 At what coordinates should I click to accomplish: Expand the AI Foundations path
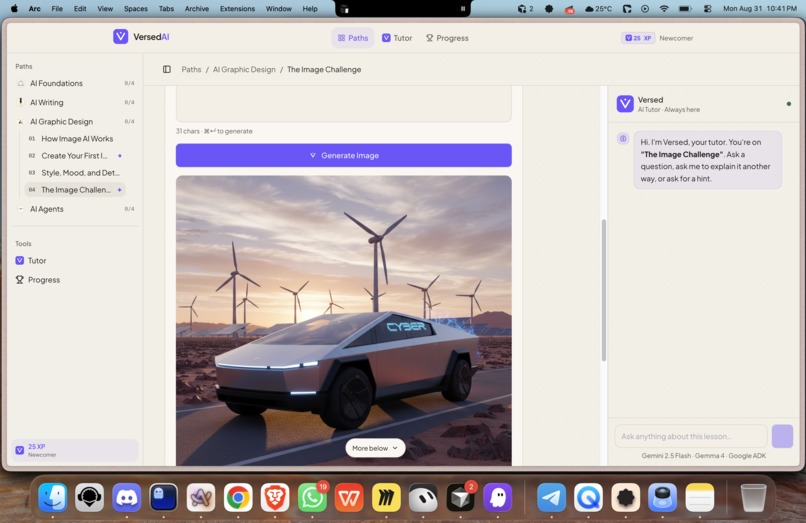coord(75,83)
